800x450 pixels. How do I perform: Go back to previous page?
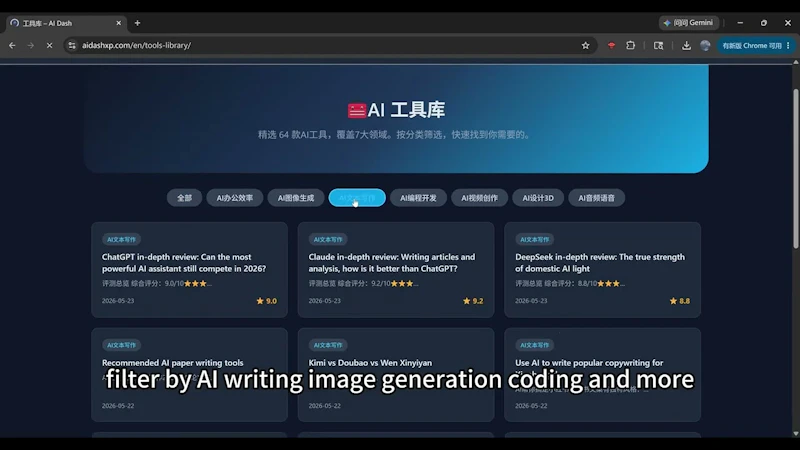coord(12,45)
